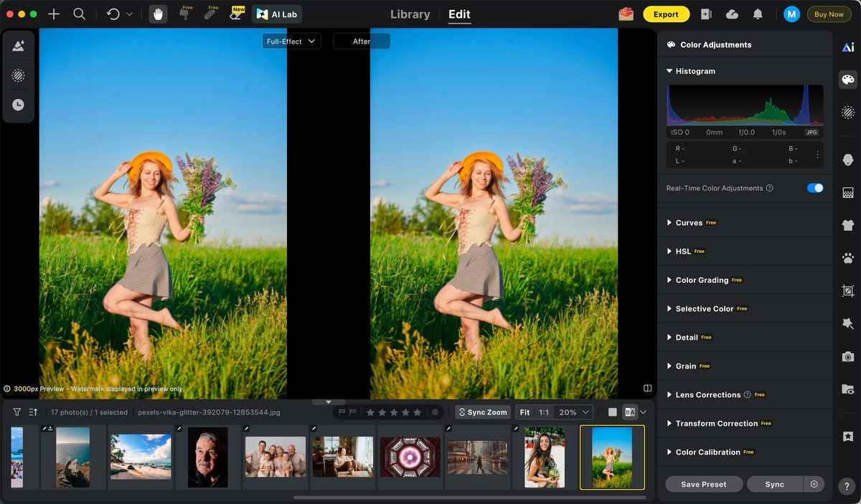The width and height of the screenshot is (861, 504).
Task: Open the notifications bell
Action: (758, 14)
